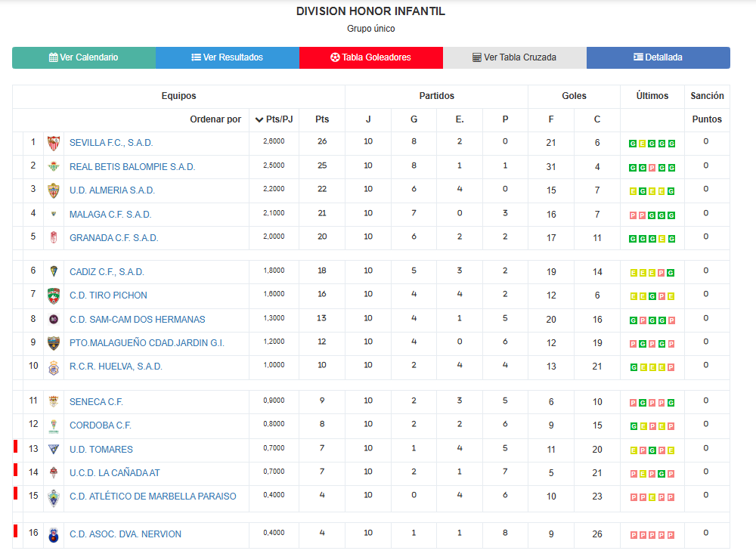This screenshot has height=560, width=756.
Task: Click Nervion's goals against value 26
Action: pyautogui.click(x=597, y=534)
